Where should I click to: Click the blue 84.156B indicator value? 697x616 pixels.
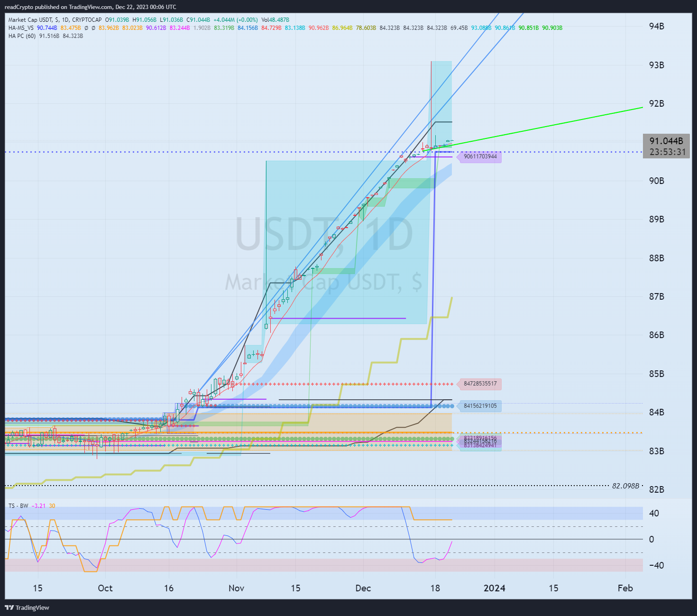[248, 28]
